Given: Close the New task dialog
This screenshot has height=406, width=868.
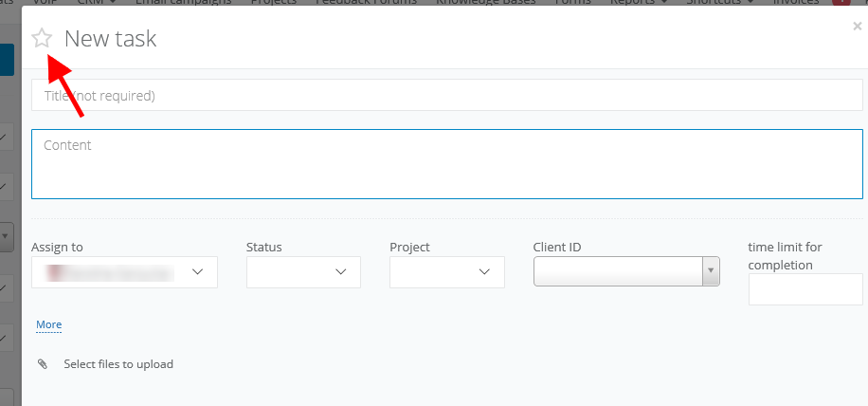Looking at the screenshot, I should (858, 28).
